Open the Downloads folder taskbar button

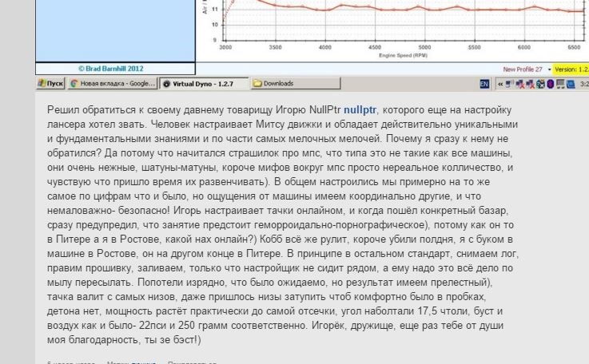point(295,83)
